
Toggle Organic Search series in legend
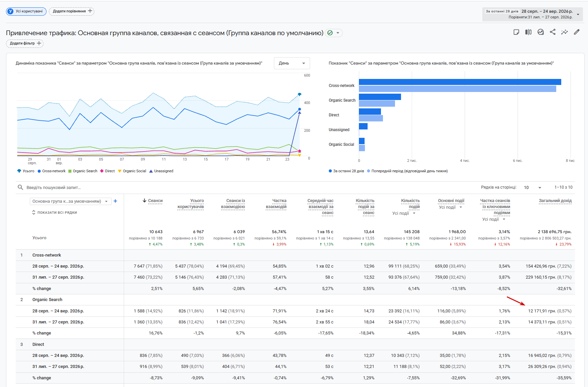point(83,171)
